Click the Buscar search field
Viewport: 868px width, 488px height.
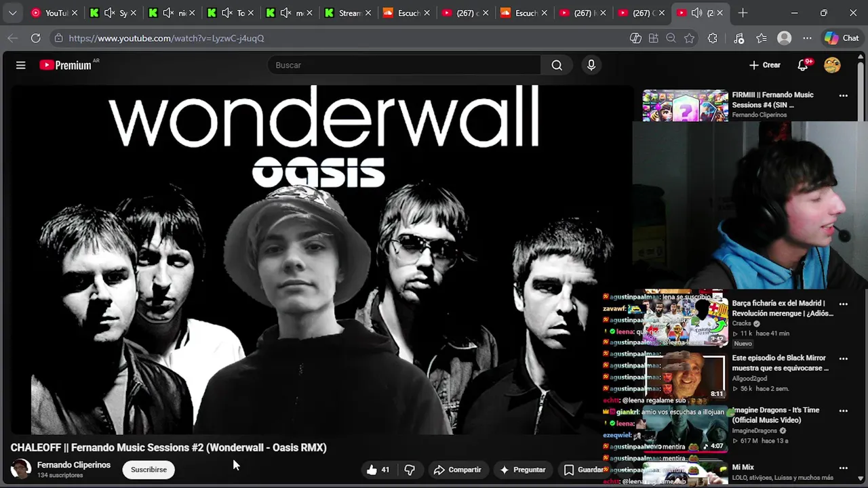coord(404,65)
